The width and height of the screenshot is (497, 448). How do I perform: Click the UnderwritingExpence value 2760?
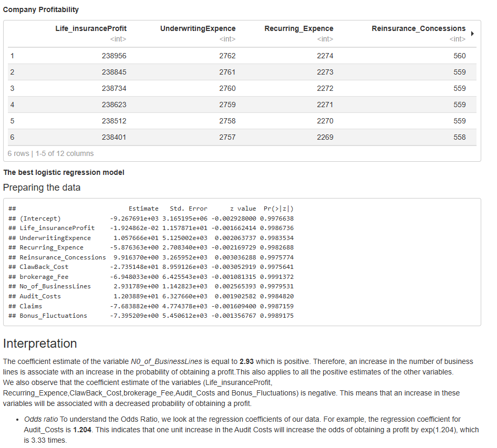(227, 88)
